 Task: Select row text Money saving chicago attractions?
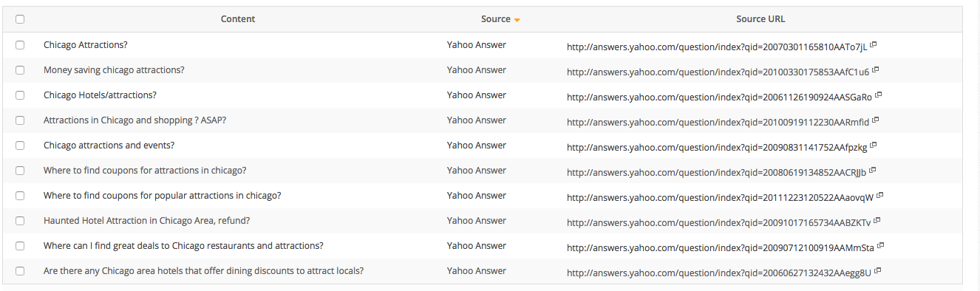114,70
